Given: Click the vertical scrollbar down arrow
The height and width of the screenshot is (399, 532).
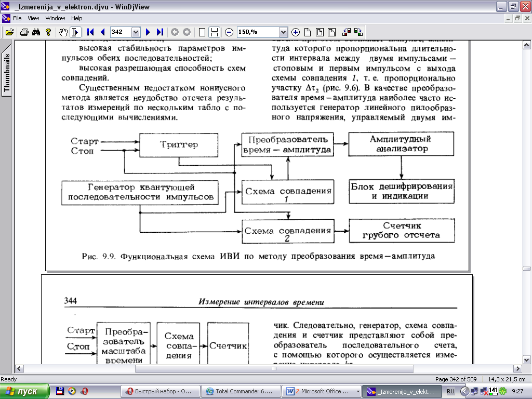Looking at the screenshot, I should (527, 360).
